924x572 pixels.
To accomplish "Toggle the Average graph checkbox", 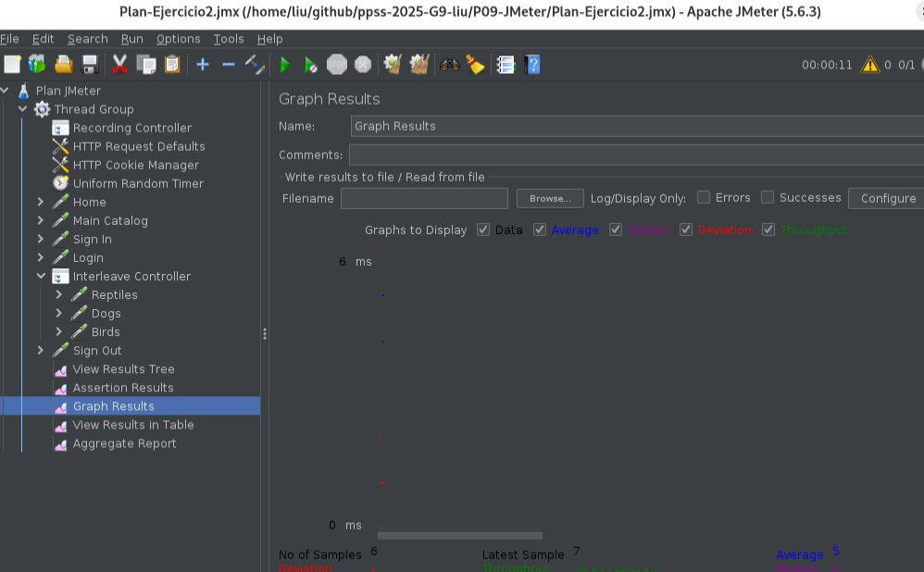I will (x=539, y=230).
